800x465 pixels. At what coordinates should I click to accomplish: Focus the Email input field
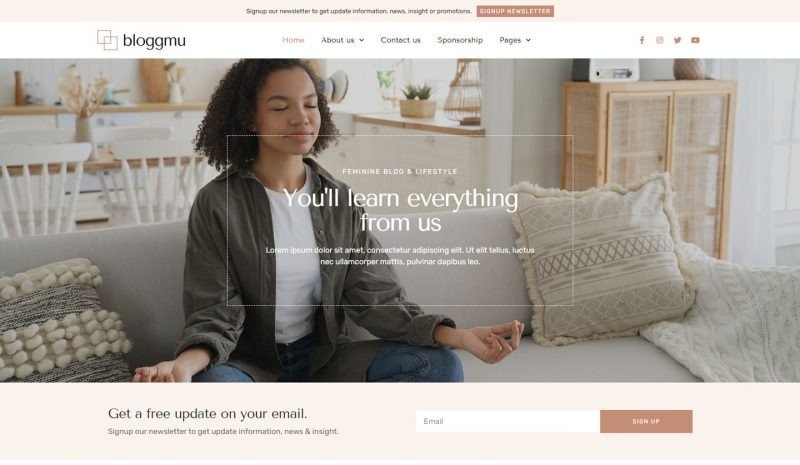(508, 422)
